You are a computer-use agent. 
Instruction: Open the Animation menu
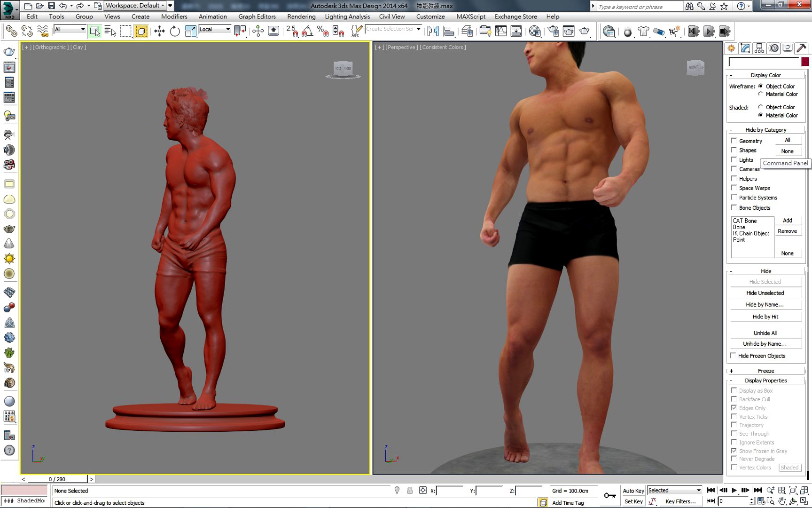pyautogui.click(x=212, y=16)
